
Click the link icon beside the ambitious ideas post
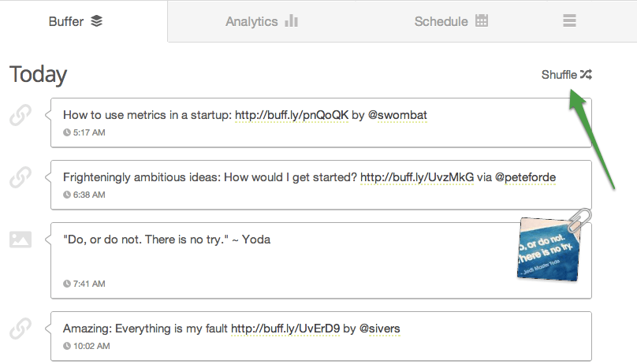(20, 179)
